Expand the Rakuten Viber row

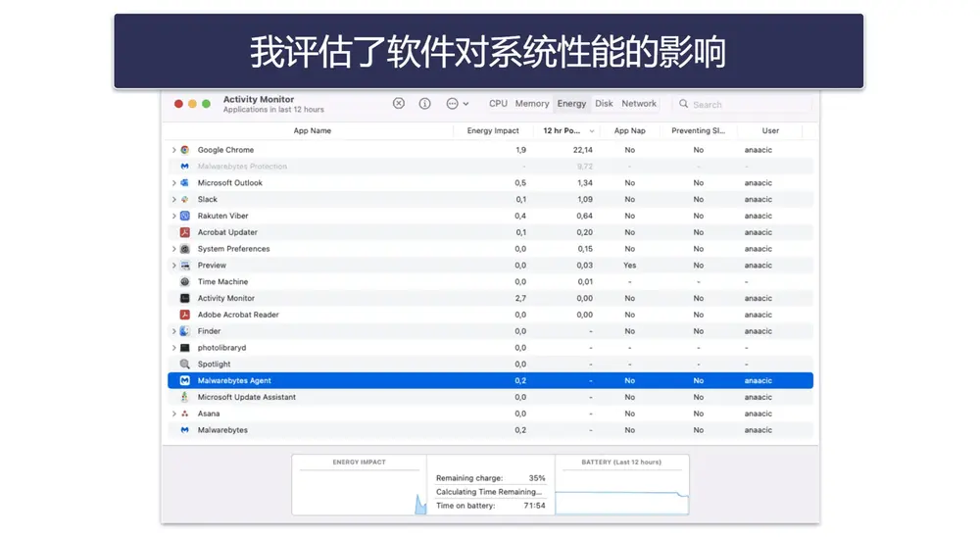173,216
